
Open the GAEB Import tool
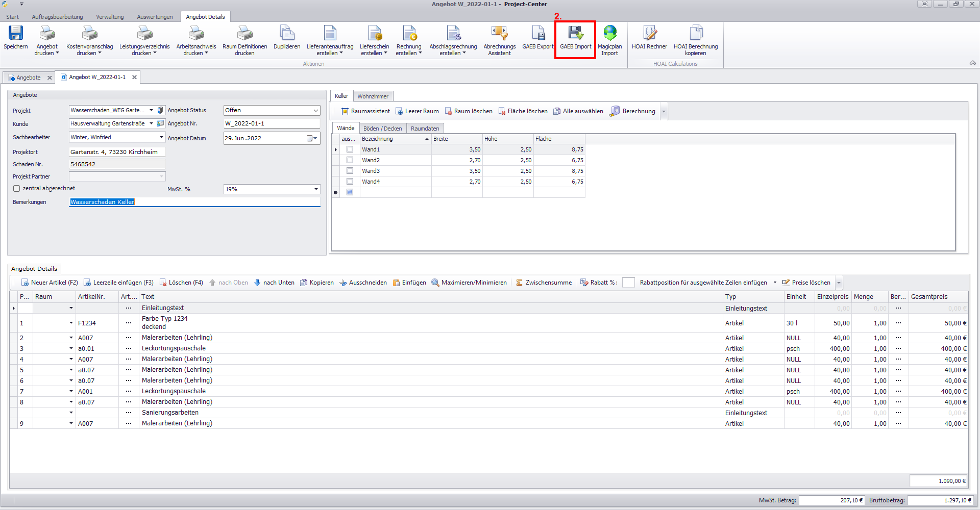[x=575, y=34]
